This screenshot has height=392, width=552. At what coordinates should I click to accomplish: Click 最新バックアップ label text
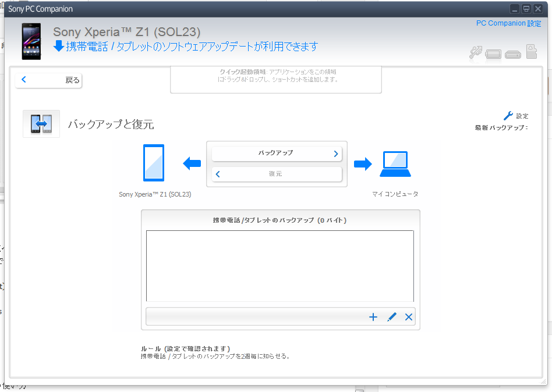(x=501, y=128)
